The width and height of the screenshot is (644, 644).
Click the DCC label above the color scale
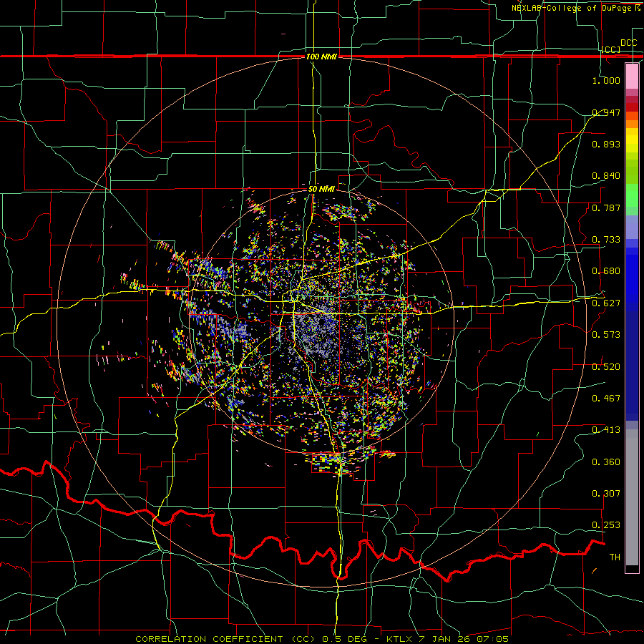click(x=628, y=43)
